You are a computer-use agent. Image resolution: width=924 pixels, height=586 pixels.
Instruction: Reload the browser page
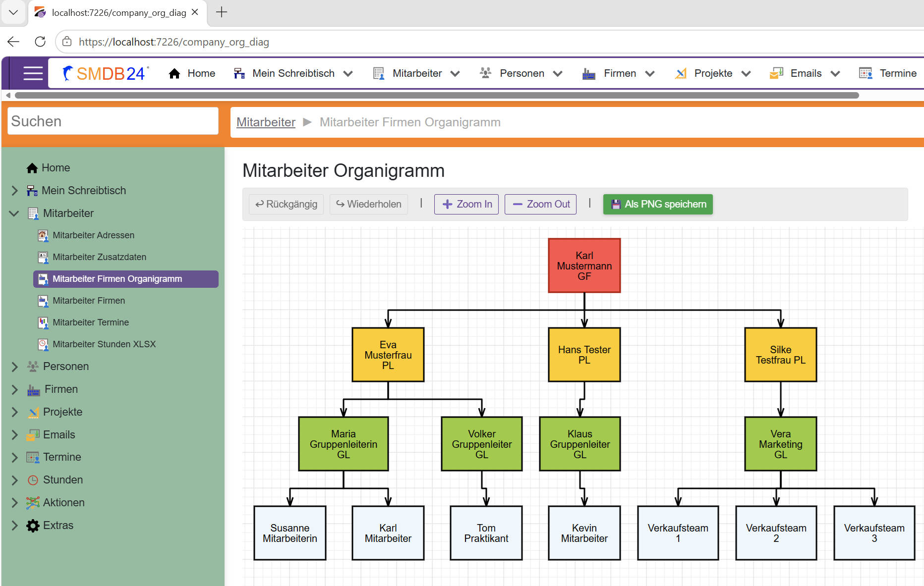coord(40,42)
